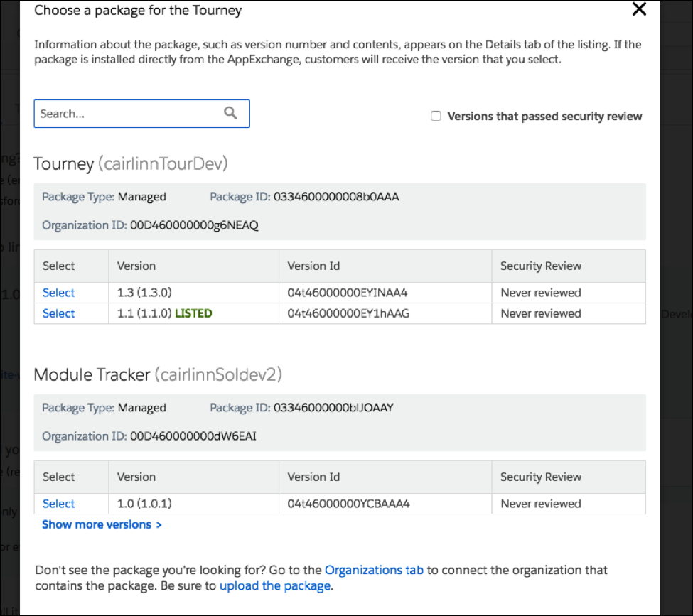This screenshot has height=616, width=693.
Task: Select Tourney version 1.3 (1.3.0)
Action: (x=58, y=293)
